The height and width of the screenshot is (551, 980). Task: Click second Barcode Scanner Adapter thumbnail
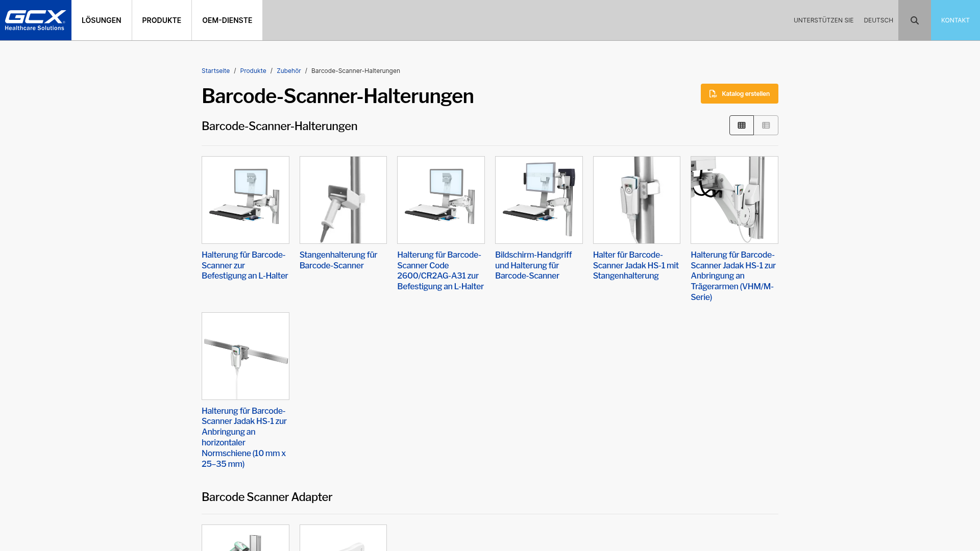343,538
